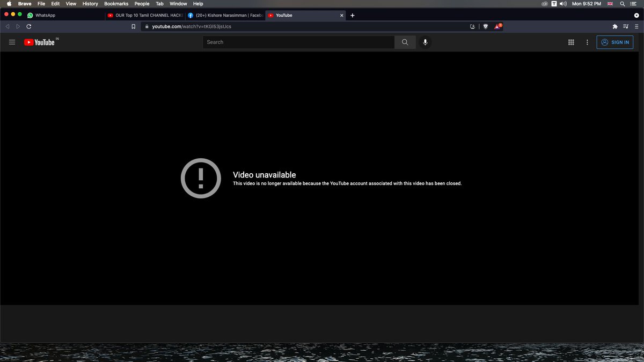Image resolution: width=644 pixels, height=362 pixels.
Task: Click the search magnifier button
Action: [x=405, y=42]
